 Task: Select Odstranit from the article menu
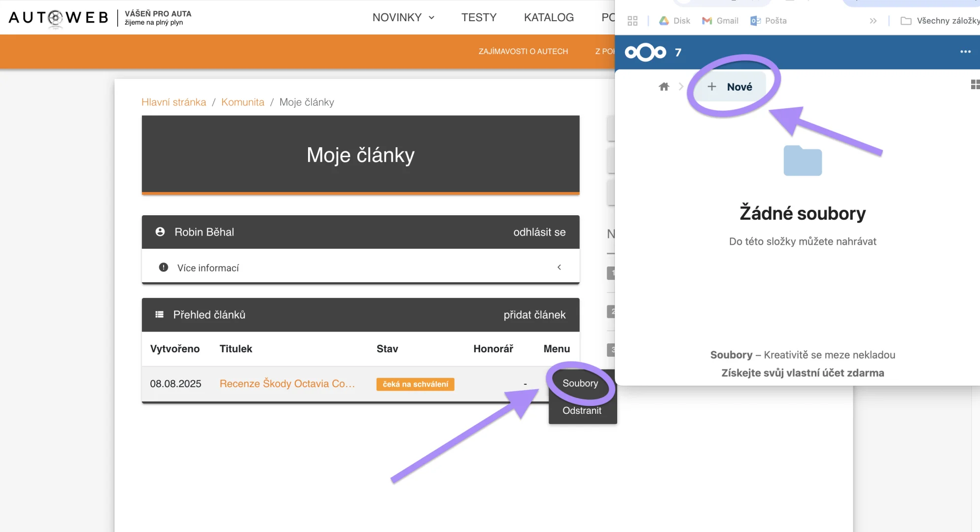tap(582, 410)
